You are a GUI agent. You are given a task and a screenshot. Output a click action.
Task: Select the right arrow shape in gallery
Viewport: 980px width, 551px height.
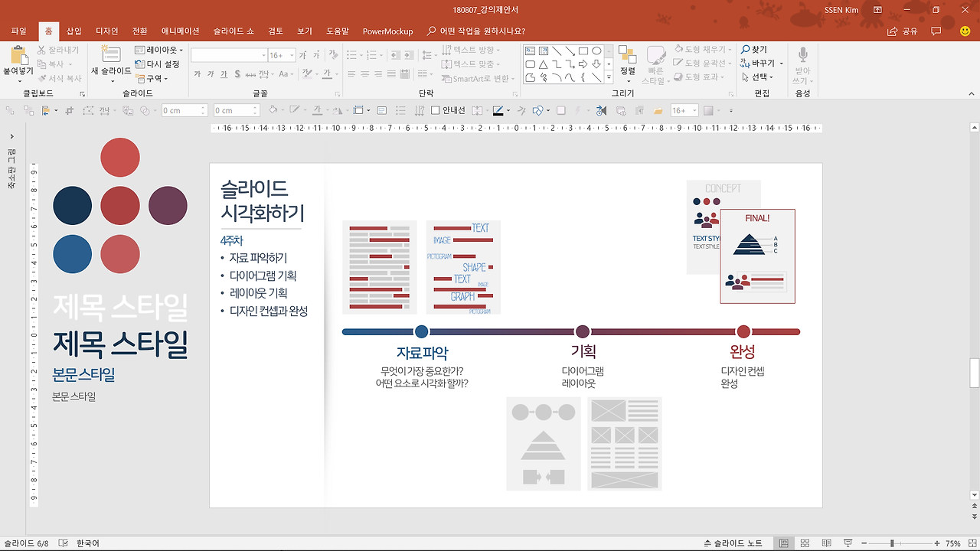583,64
